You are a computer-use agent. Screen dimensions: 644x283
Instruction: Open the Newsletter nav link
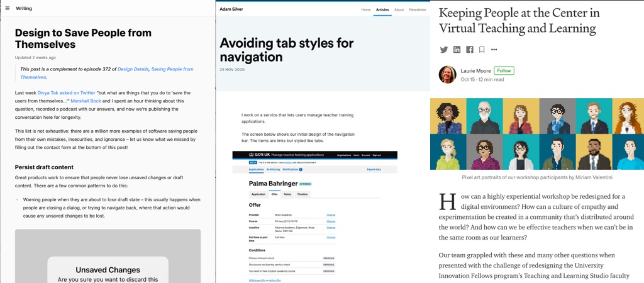418,9
